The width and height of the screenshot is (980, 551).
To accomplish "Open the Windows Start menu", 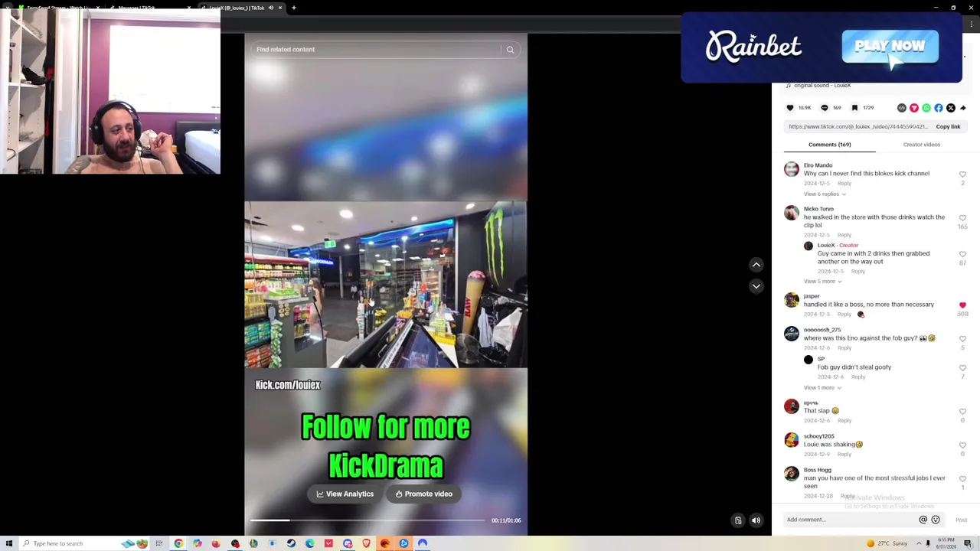I will pyautogui.click(x=8, y=544).
